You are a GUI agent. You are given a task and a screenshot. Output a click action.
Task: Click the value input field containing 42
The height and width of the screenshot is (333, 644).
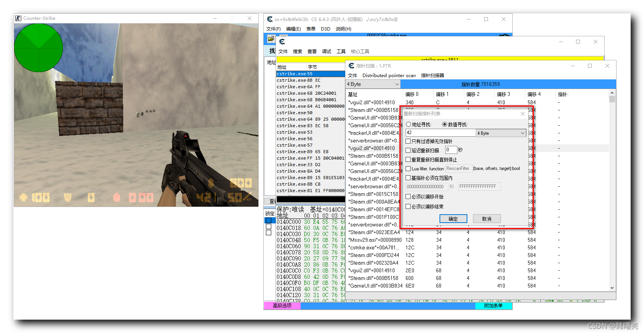tap(441, 133)
